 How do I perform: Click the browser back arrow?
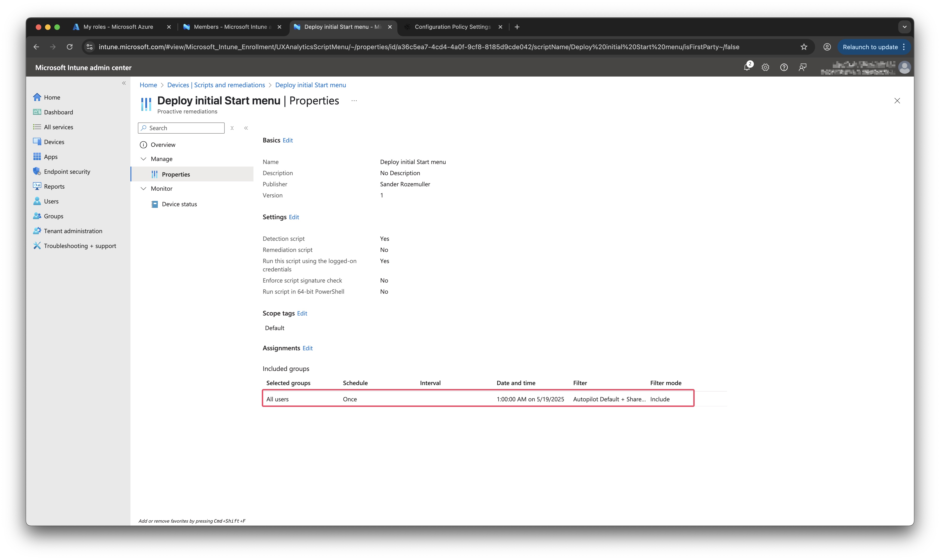point(36,47)
